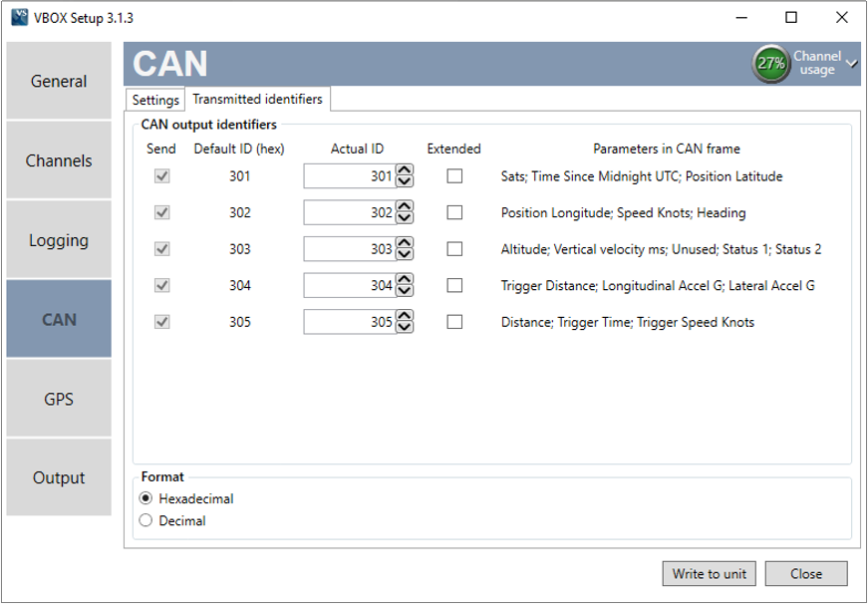Toggle Send checkbox for ID 304
The image size is (868, 604).
161,285
